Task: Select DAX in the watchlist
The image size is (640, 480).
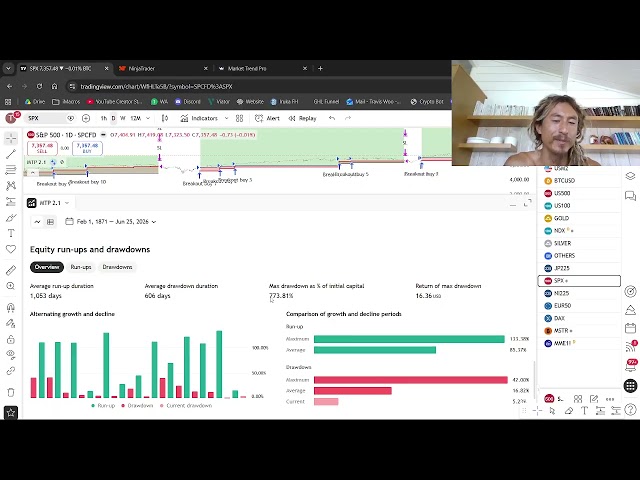Action: tap(579, 318)
